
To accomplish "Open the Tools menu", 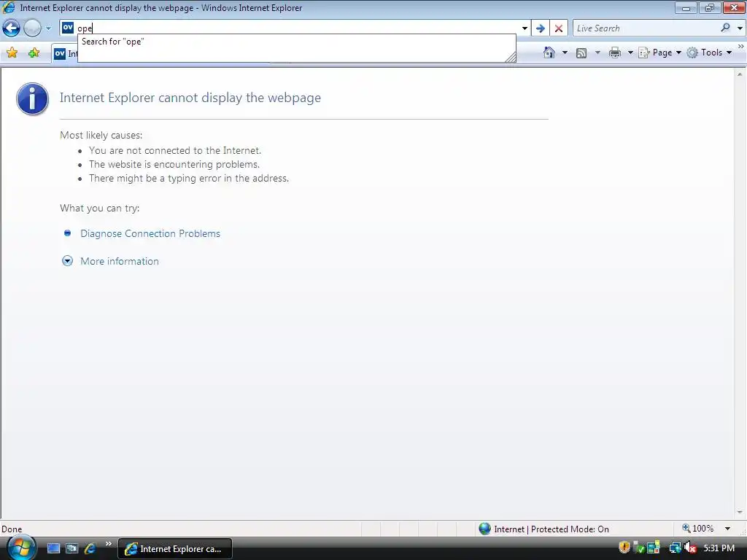I will [709, 52].
